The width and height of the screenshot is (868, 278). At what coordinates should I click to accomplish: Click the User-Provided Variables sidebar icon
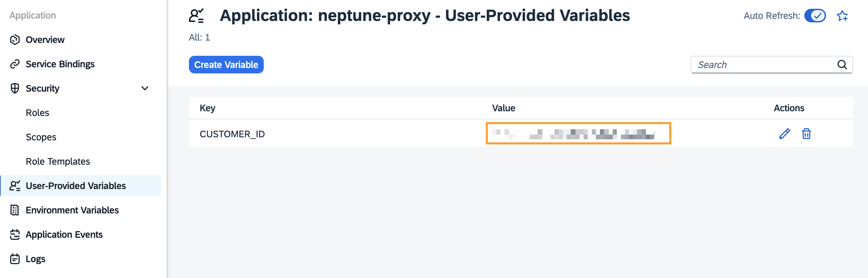[15, 186]
